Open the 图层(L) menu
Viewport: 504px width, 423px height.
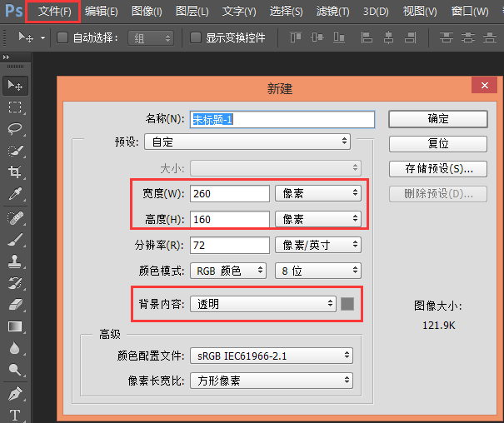point(192,12)
